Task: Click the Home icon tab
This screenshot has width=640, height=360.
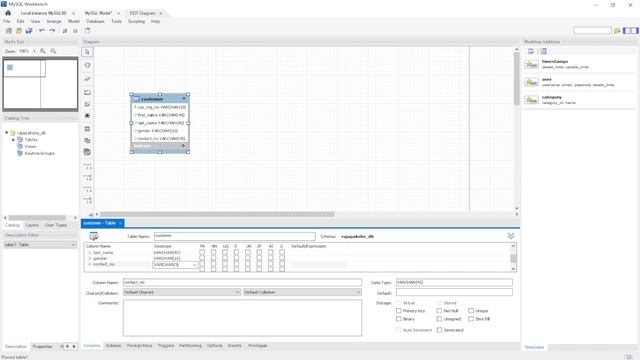Action: [x=8, y=13]
